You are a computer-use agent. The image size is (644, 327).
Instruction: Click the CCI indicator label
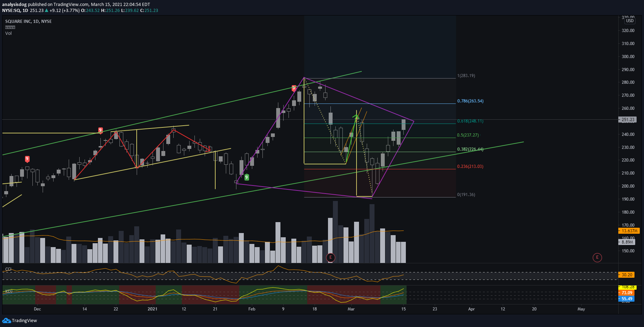coord(8,269)
